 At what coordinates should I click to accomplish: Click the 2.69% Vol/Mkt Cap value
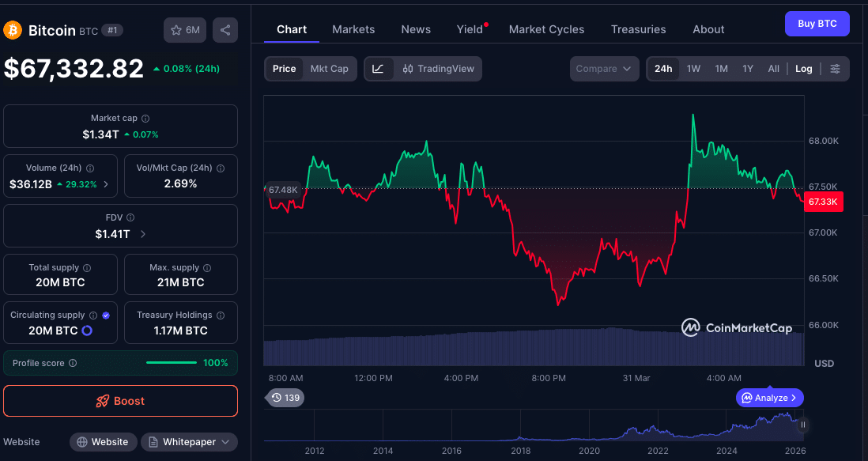pyautogui.click(x=180, y=183)
